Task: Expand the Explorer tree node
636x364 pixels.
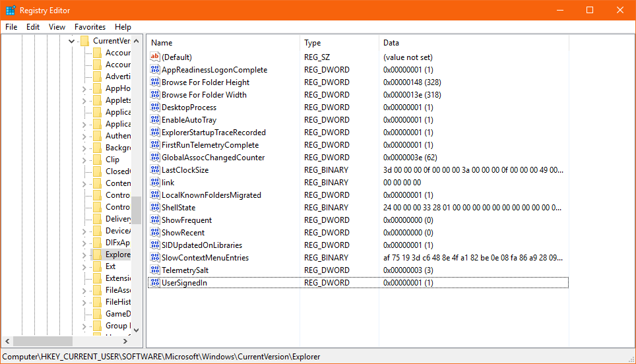Action: point(84,255)
